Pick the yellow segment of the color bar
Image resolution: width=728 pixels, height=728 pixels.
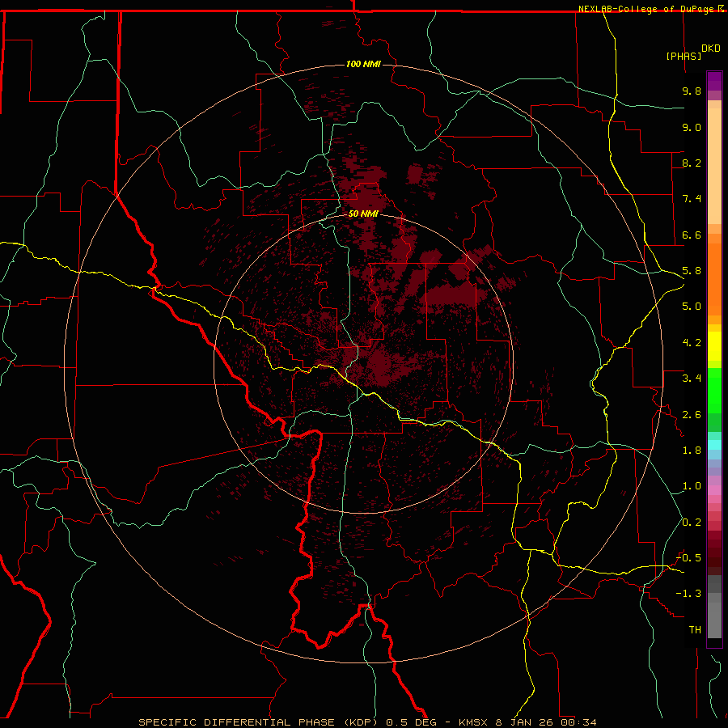pyautogui.click(x=714, y=346)
